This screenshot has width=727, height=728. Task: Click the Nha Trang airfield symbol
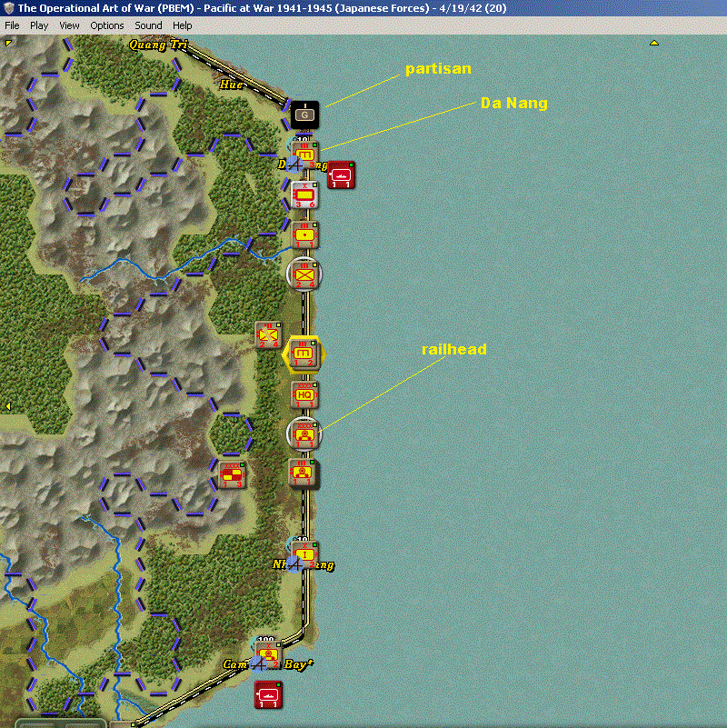click(x=294, y=564)
